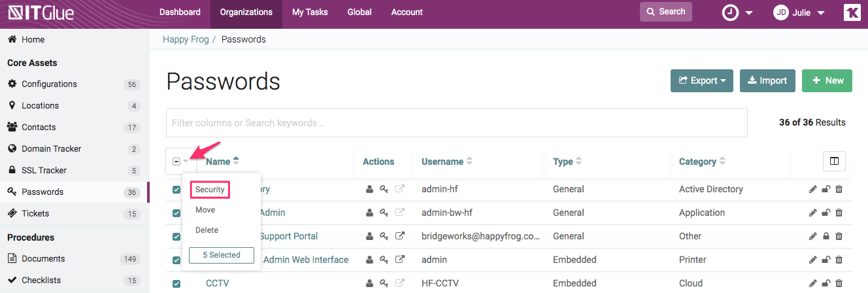Click the filter columns search field

[x=456, y=123]
